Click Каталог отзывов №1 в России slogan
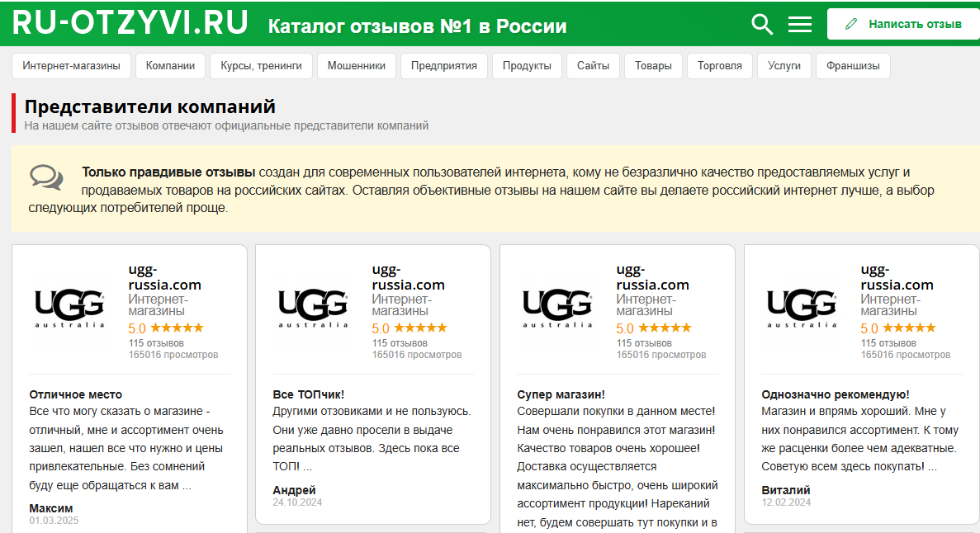 pyautogui.click(x=418, y=26)
